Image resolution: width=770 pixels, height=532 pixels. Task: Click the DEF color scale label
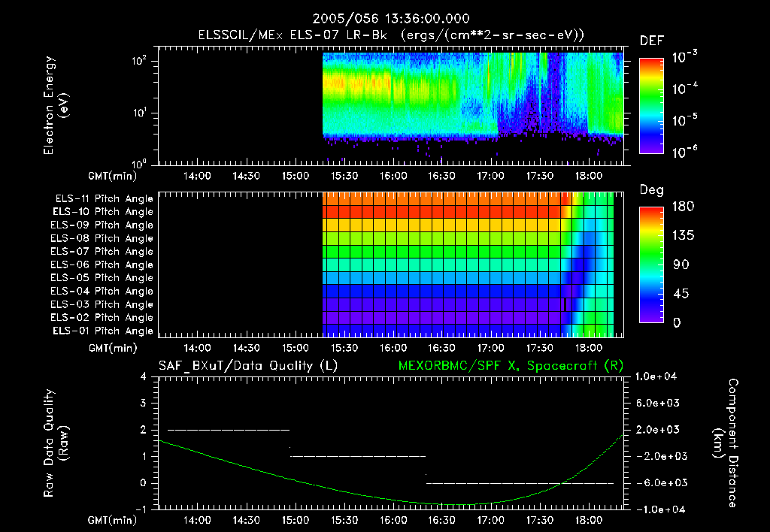[x=652, y=41]
